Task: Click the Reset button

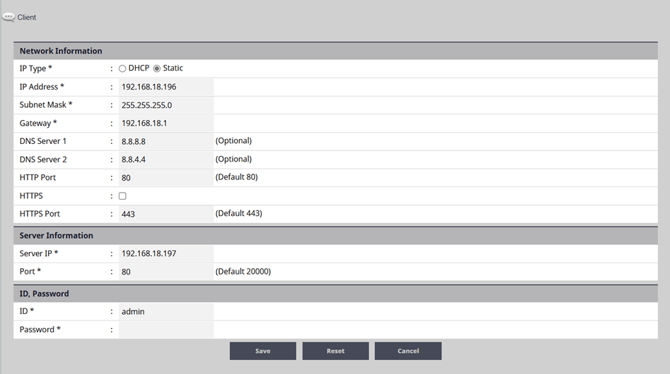Action: (335, 351)
